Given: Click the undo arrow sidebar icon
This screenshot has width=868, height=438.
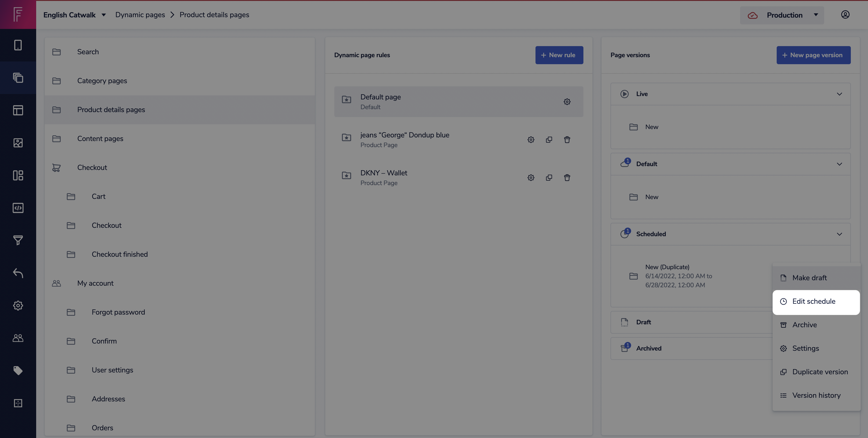Looking at the screenshot, I should pos(18,273).
